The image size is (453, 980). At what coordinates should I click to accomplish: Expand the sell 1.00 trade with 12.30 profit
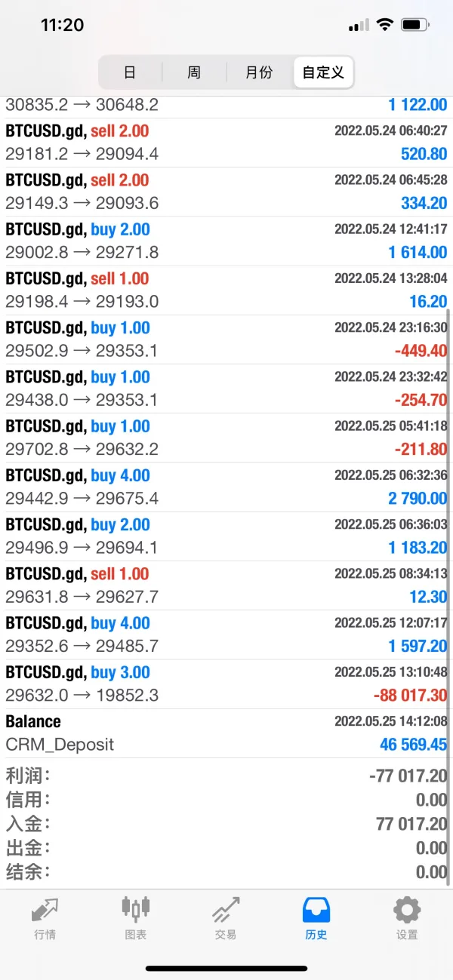tap(226, 585)
